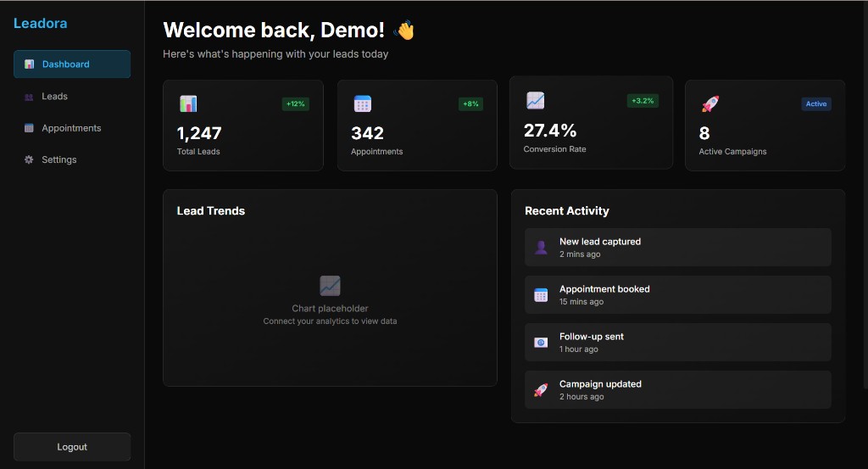
Task: Open Appointments in the sidebar
Action: click(x=72, y=128)
